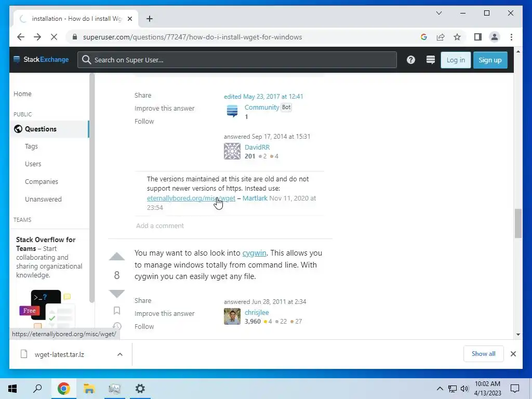The height and width of the screenshot is (399, 532).
Task: Go to Home in sidebar
Action: [x=22, y=94]
